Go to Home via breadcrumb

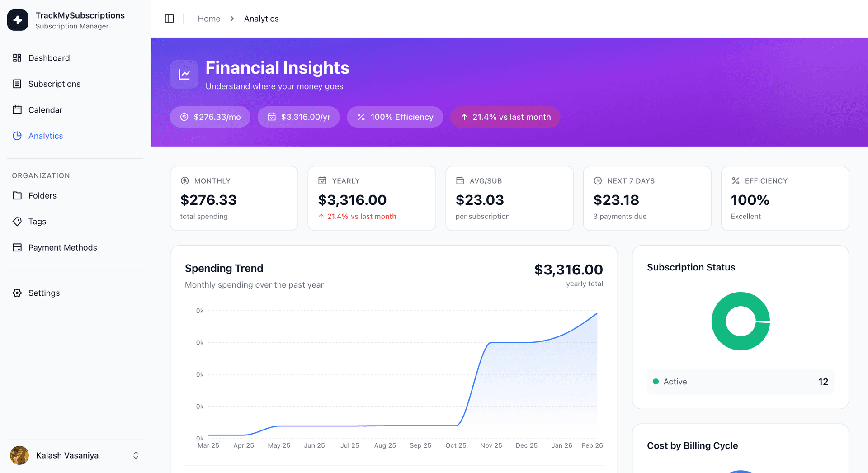(209, 19)
